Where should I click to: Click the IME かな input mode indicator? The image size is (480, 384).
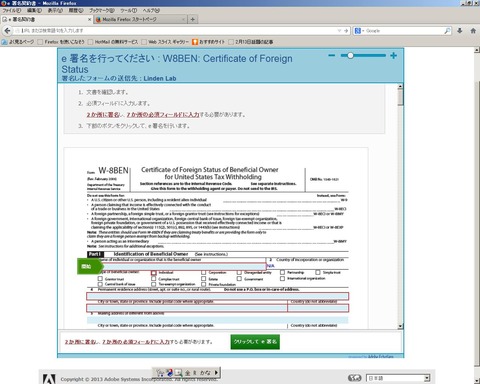(205, 373)
